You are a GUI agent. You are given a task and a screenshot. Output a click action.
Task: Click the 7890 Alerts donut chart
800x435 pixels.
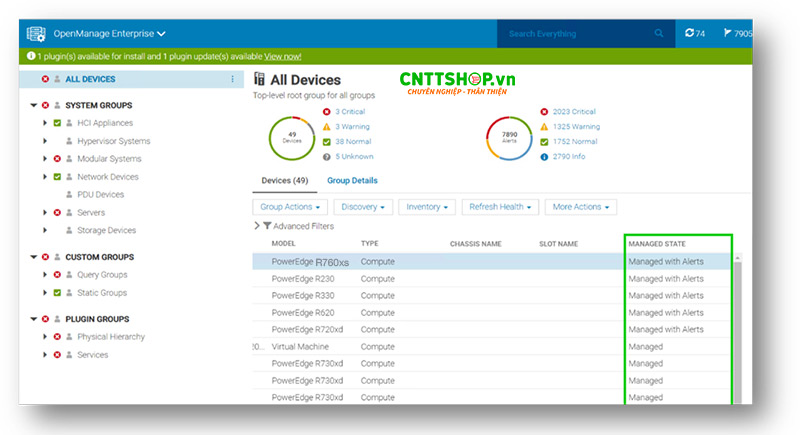pyautogui.click(x=509, y=138)
